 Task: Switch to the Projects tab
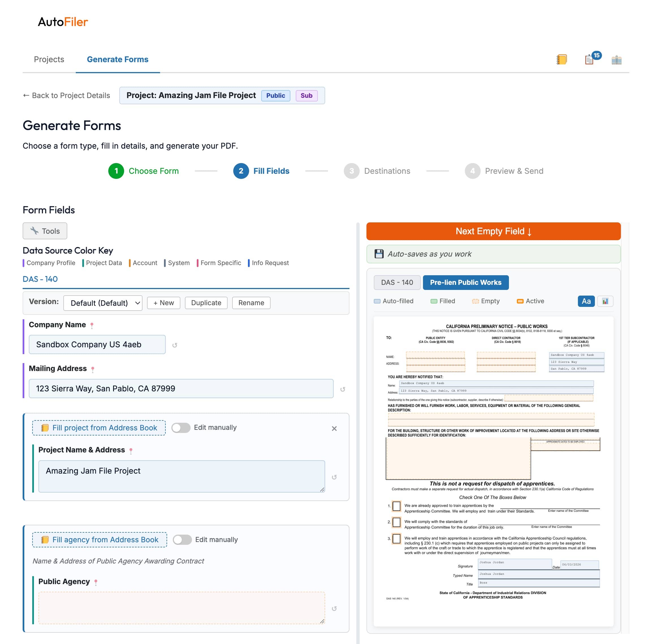(x=49, y=59)
